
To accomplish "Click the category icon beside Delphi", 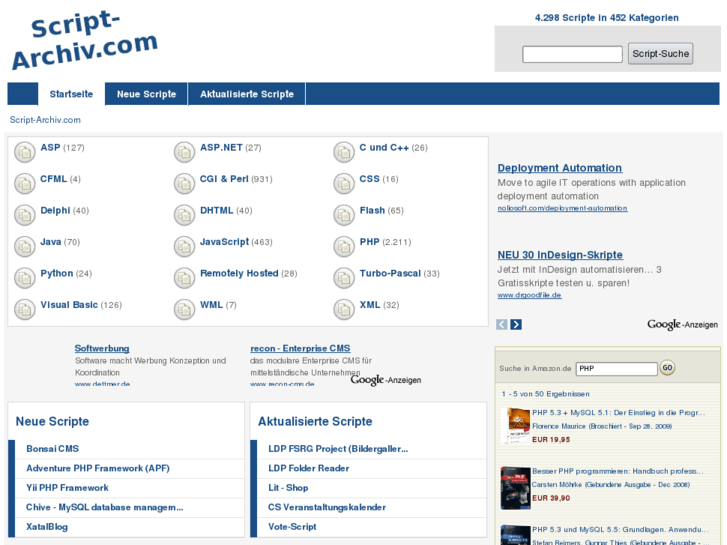I will (25, 215).
